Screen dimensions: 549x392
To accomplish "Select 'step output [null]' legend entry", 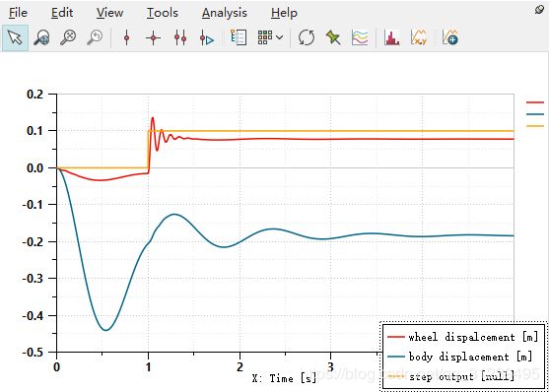I will pyautogui.click(x=451, y=376).
